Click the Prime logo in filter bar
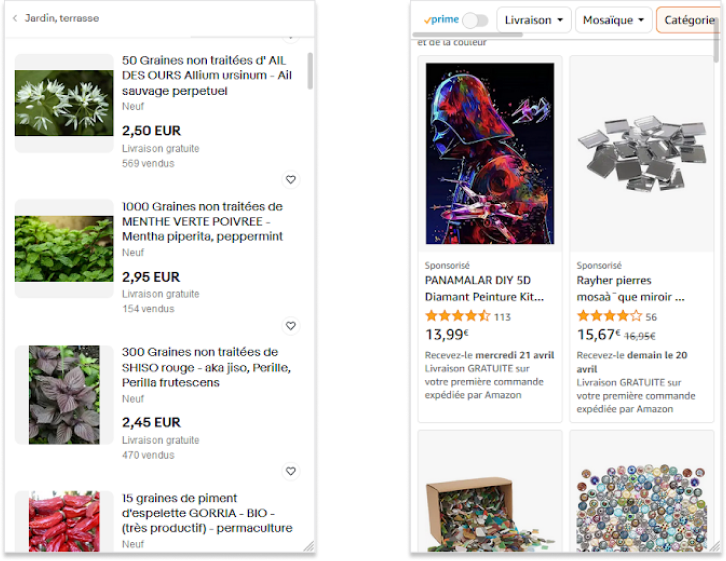The width and height of the screenshot is (726, 561). [441, 20]
